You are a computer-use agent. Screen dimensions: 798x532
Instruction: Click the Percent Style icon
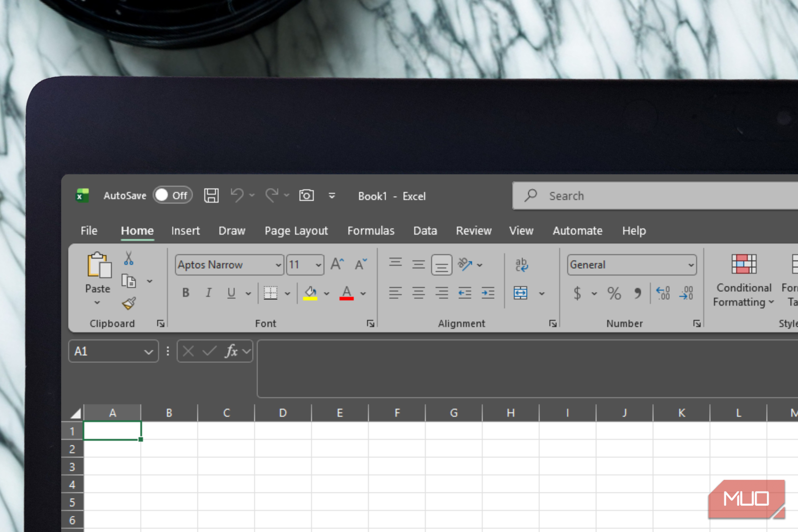[614, 293]
